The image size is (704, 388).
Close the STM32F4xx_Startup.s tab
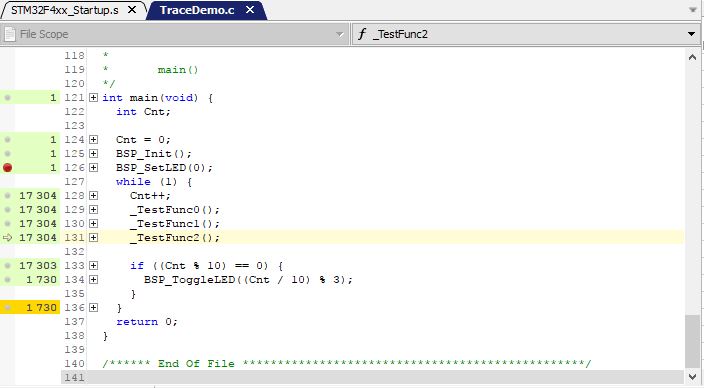(x=132, y=10)
